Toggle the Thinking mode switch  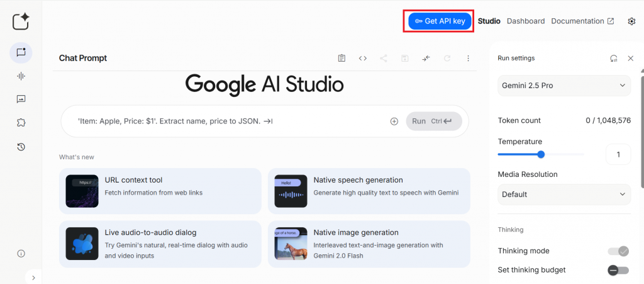[618, 251]
